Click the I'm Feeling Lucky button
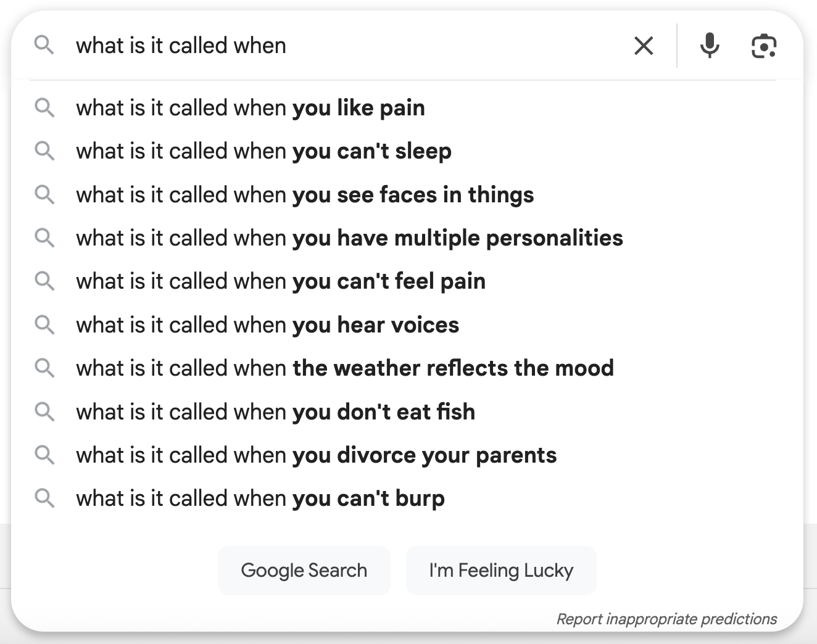This screenshot has height=644, width=817. pos(501,571)
